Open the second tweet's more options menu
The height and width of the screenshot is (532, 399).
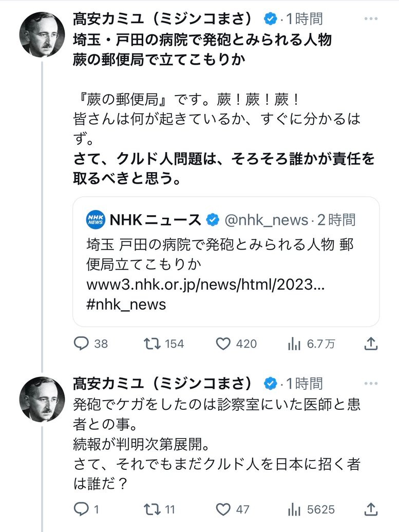coord(371,383)
